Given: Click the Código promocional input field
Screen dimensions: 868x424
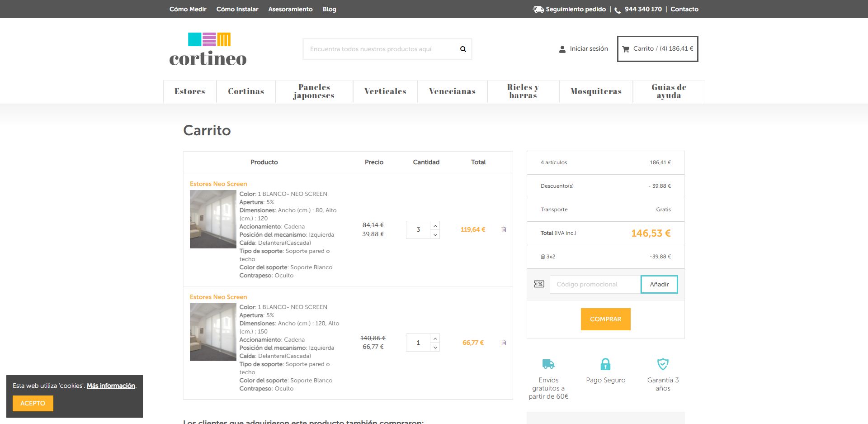Looking at the screenshot, I should click(x=595, y=284).
